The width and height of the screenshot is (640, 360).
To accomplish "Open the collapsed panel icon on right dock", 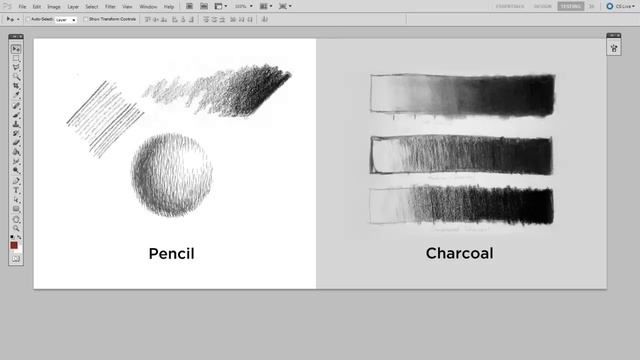I will pos(614,49).
